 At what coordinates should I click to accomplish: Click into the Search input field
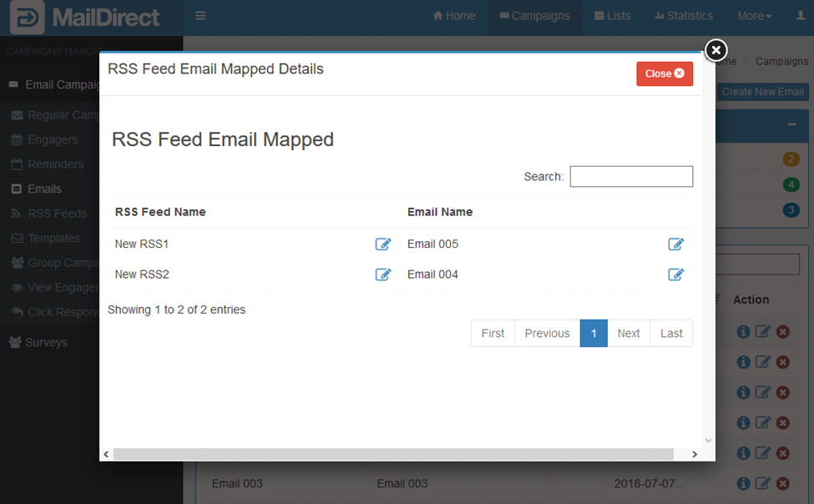coord(631,176)
